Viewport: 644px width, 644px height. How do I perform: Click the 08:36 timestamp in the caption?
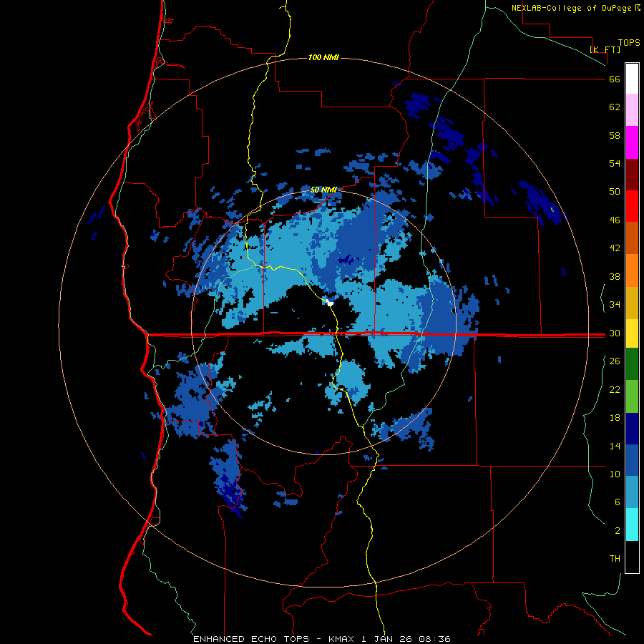click(434, 639)
